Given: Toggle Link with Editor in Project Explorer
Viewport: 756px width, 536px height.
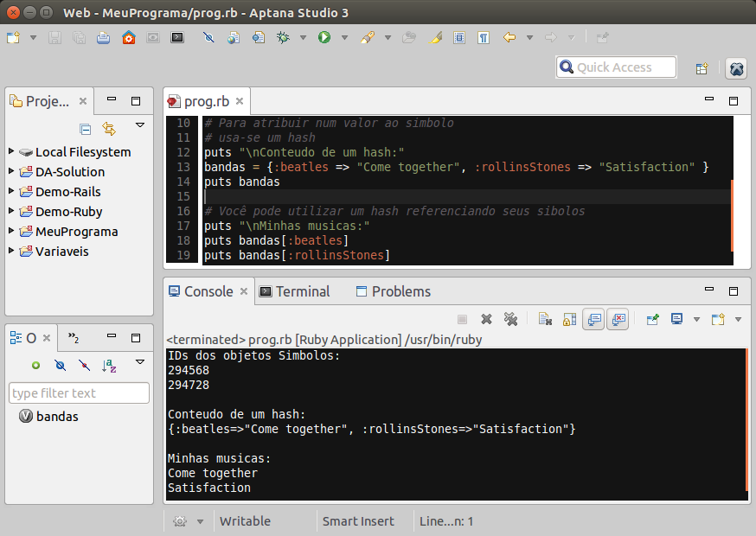Looking at the screenshot, I should (x=109, y=129).
